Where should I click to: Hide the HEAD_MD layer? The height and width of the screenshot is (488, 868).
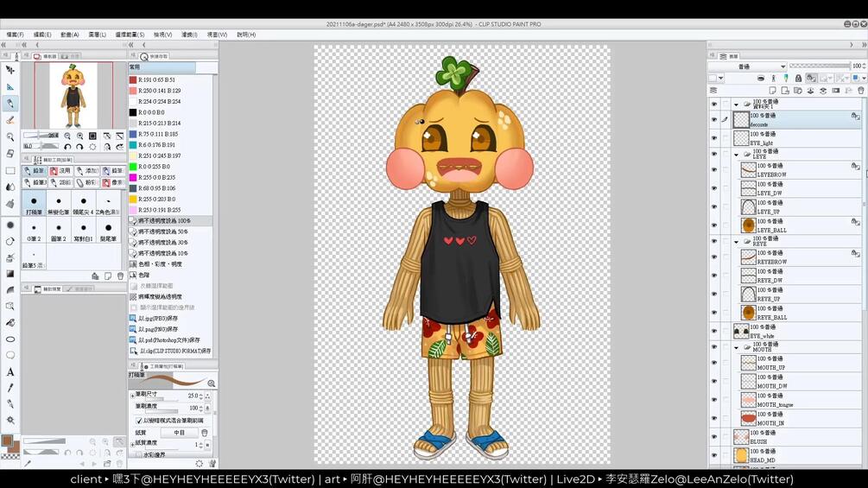[x=713, y=455]
